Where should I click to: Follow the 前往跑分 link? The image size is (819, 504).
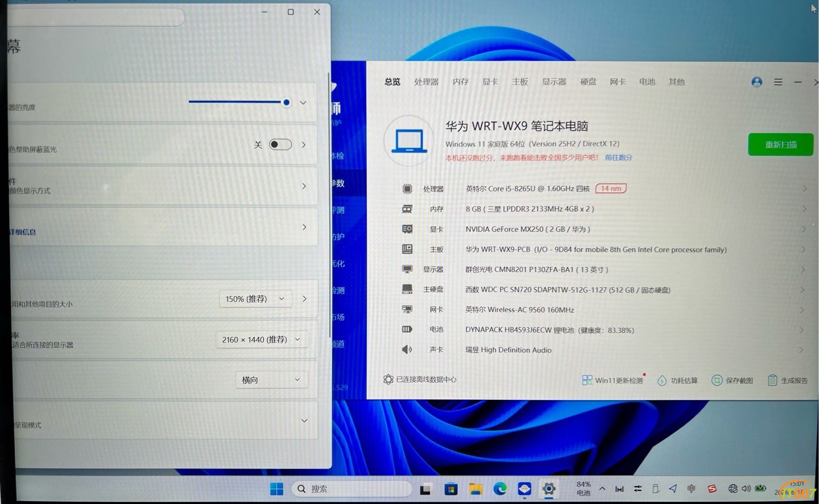(x=618, y=157)
